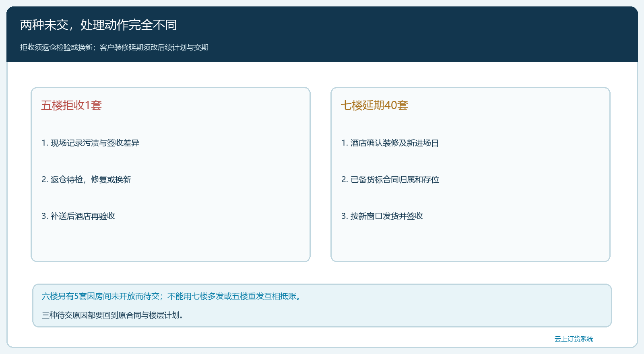
Task: Click the title 两种未交，处理动作完全不同
Action: pyautogui.click(x=99, y=25)
